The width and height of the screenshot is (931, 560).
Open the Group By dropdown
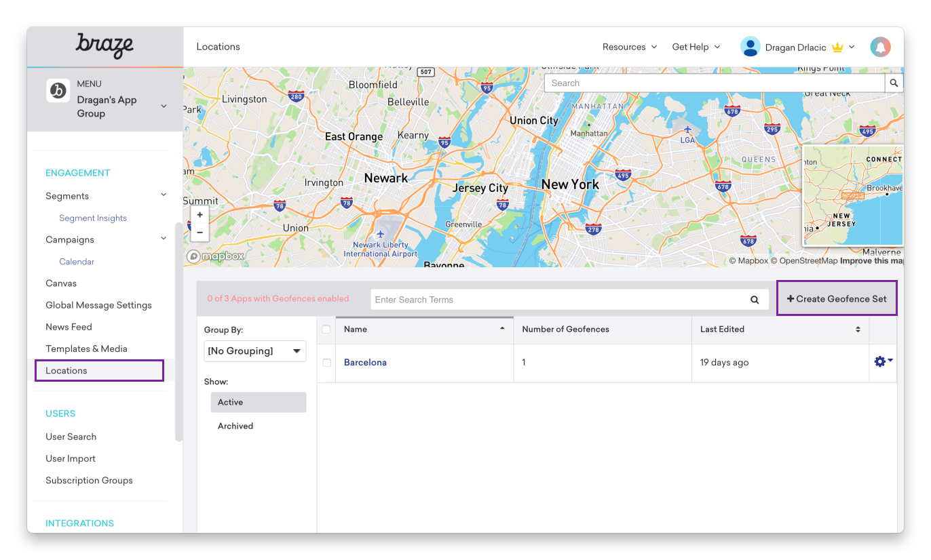pyautogui.click(x=255, y=351)
